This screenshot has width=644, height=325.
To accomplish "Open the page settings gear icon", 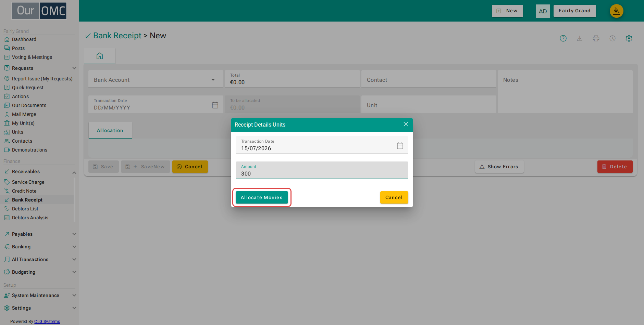I will tap(629, 38).
